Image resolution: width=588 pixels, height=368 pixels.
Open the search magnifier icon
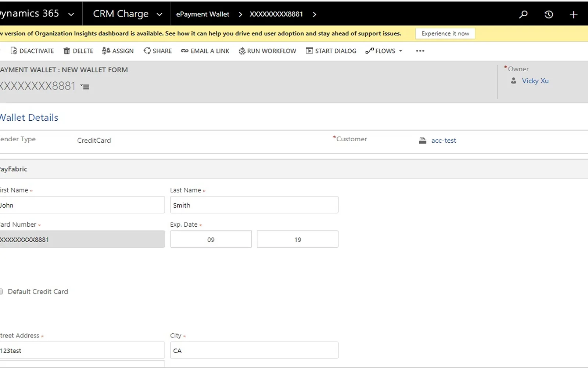[x=523, y=14]
